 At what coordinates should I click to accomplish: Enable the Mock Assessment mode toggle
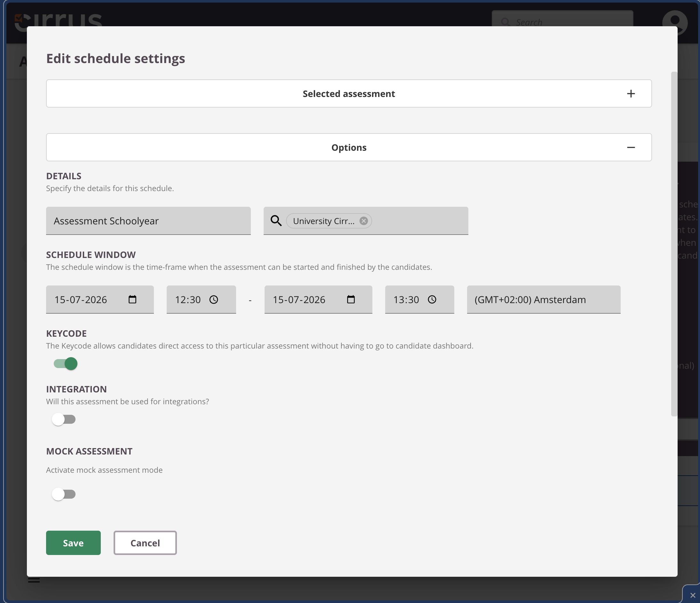pyautogui.click(x=64, y=494)
